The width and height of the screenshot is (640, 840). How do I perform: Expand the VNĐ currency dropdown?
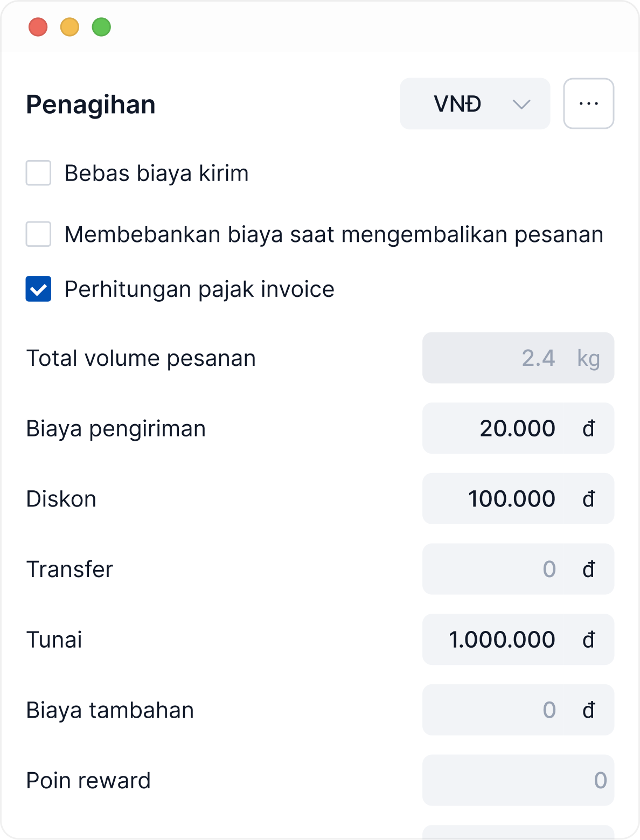click(474, 104)
